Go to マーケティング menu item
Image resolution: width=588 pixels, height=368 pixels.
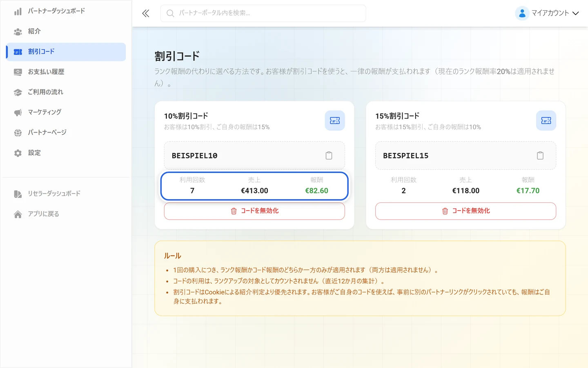(x=66, y=112)
